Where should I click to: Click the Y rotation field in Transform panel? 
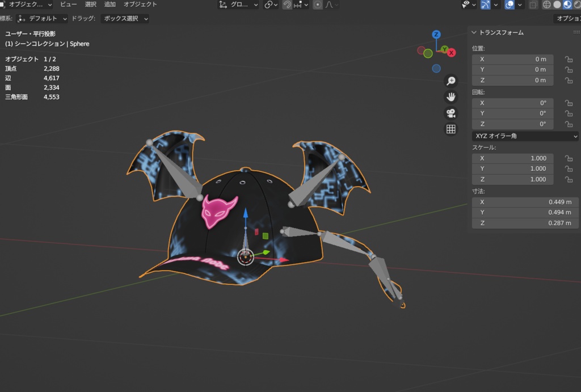pyautogui.click(x=512, y=113)
